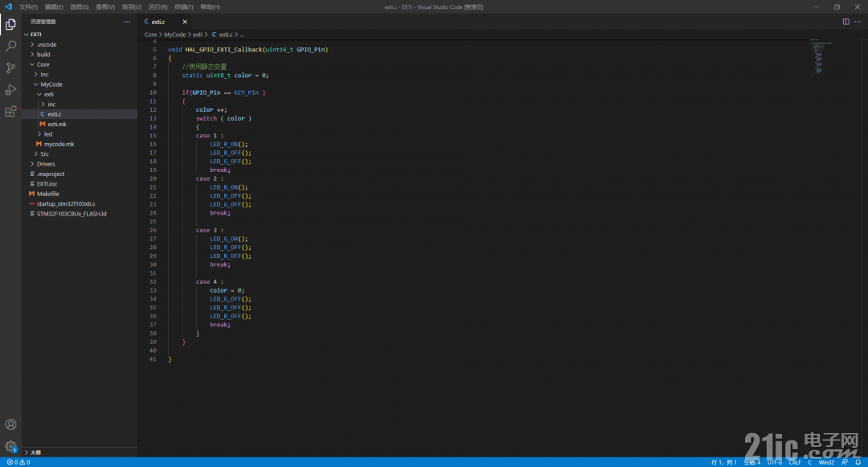868x467 pixels.
Task: Open the Manage gear icon
Action: click(x=10, y=446)
